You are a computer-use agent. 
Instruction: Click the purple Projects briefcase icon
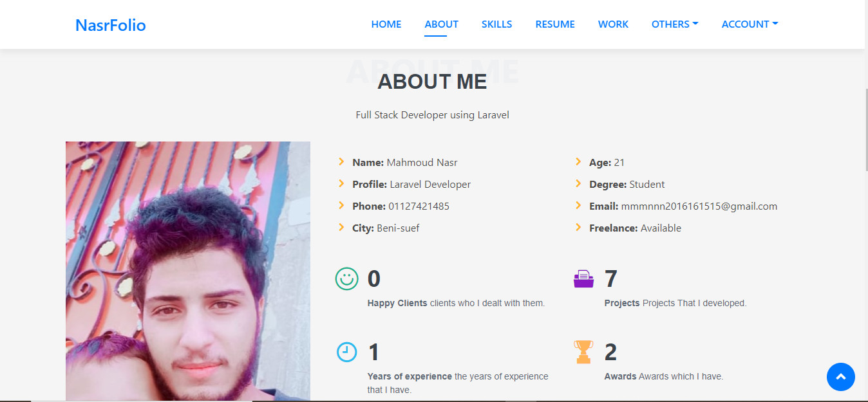[x=583, y=279]
